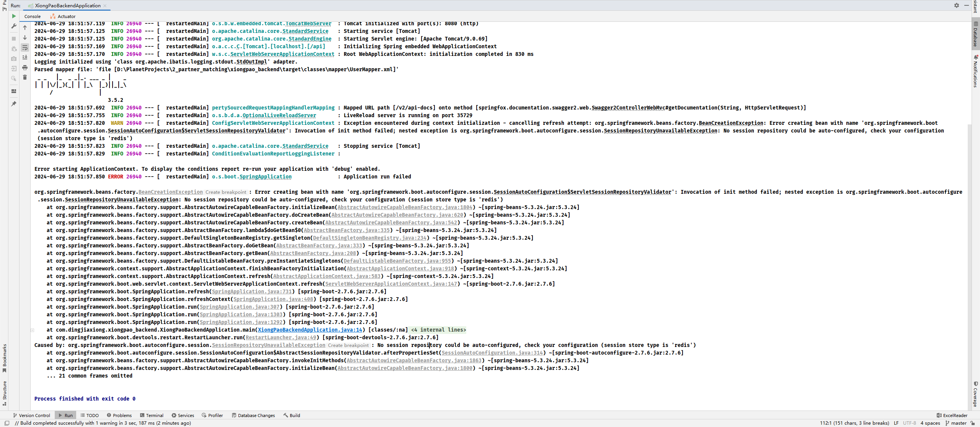Open the Version Control tool window
The width and height of the screenshot is (980, 427).
tap(32, 416)
